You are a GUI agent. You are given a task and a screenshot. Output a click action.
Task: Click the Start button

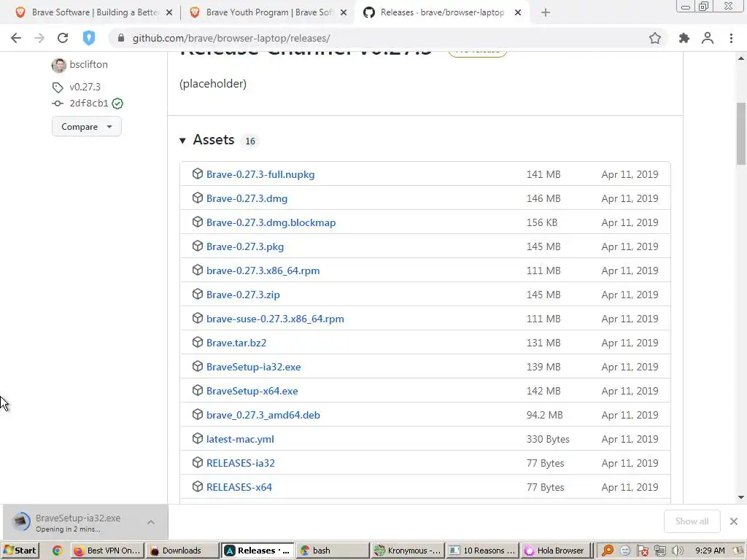20,551
